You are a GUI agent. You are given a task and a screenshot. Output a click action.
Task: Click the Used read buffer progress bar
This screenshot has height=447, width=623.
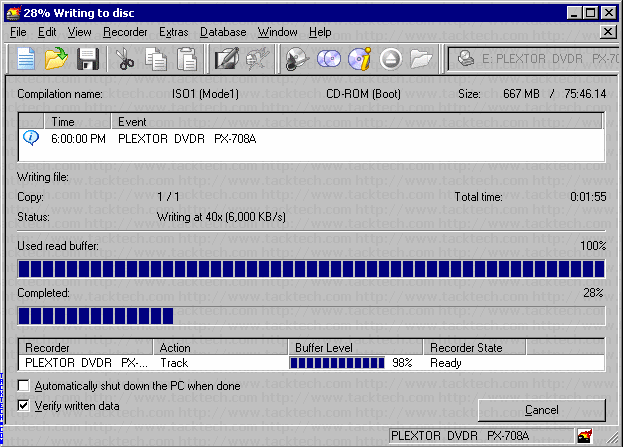click(x=312, y=269)
